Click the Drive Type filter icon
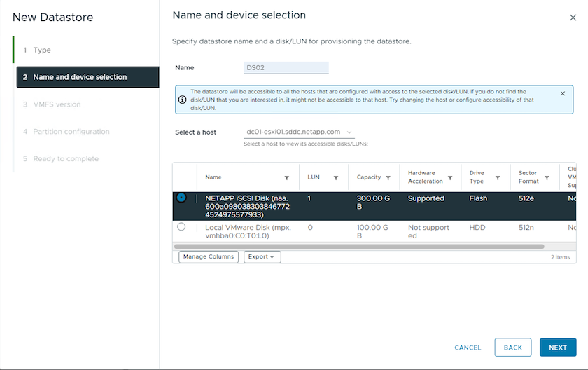588x370 pixels. pyautogui.click(x=498, y=178)
